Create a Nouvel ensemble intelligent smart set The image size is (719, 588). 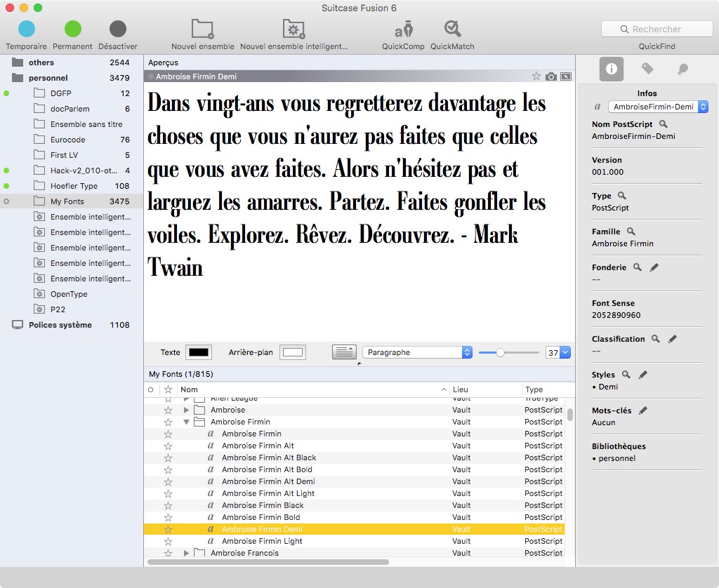click(x=294, y=29)
